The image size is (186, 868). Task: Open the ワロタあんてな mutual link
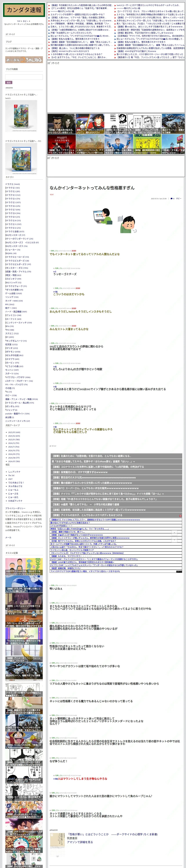click(16, 482)
